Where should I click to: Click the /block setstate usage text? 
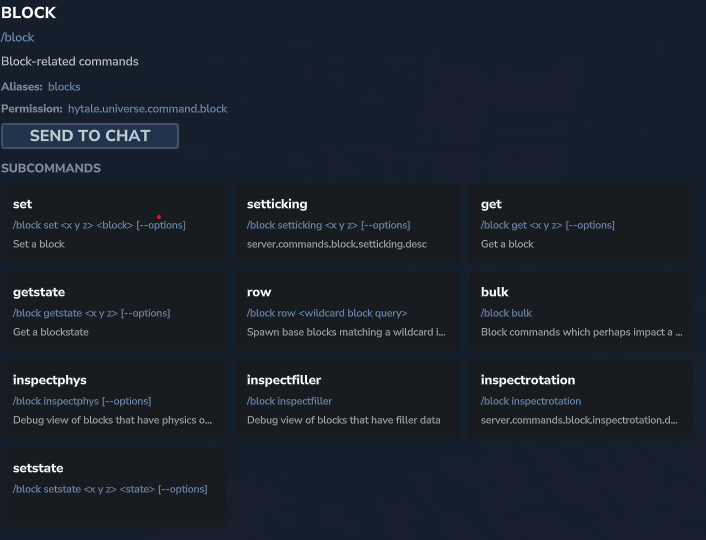(110, 489)
